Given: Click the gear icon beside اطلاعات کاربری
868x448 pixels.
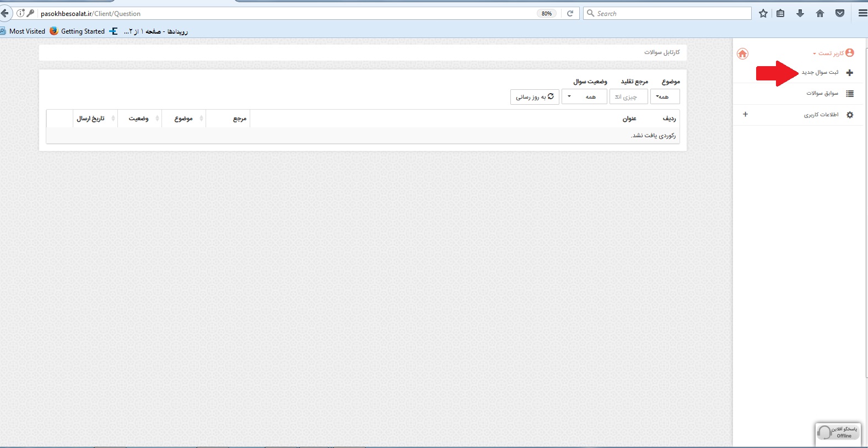Looking at the screenshot, I should (849, 115).
